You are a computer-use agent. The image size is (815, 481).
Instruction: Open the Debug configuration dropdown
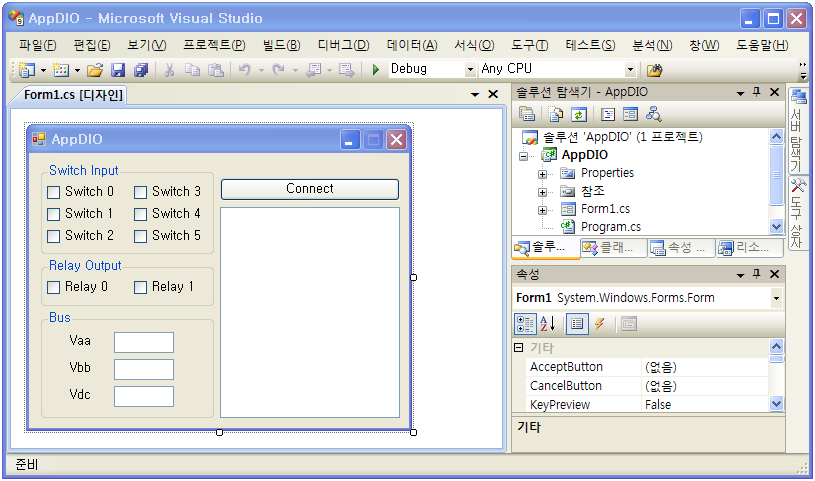470,69
